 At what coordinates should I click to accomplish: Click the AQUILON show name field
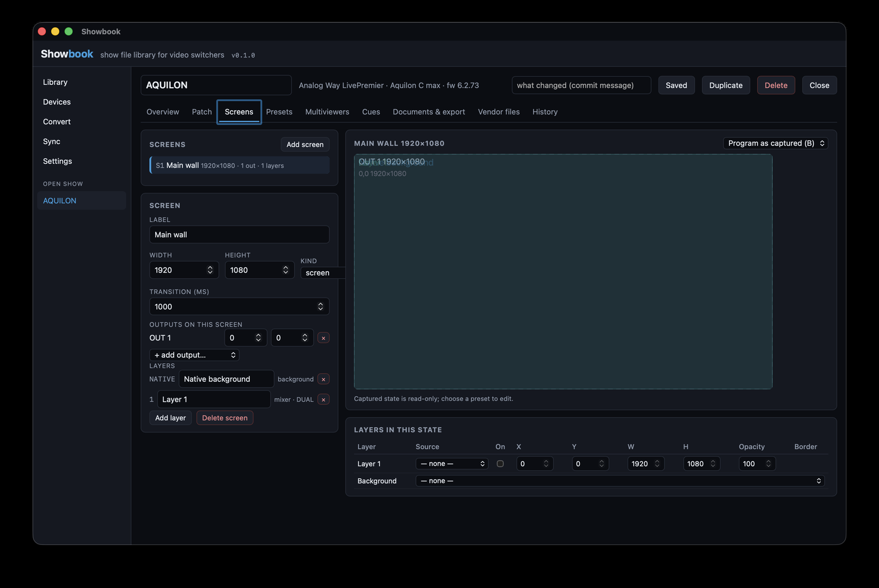pyautogui.click(x=216, y=85)
